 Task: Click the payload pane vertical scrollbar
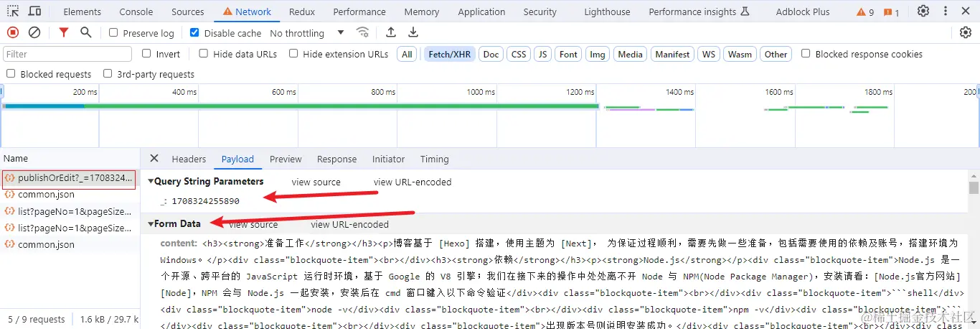coord(974,187)
